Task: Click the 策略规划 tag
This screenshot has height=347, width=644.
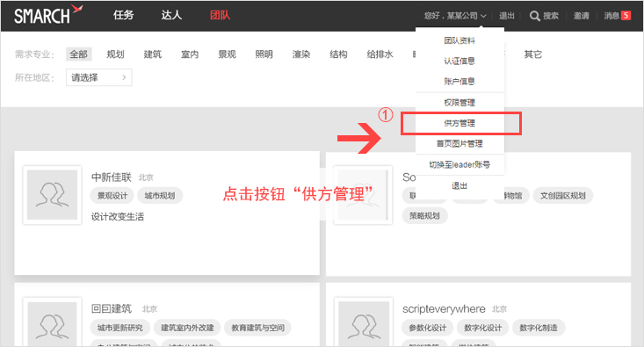Action: click(424, 215)
